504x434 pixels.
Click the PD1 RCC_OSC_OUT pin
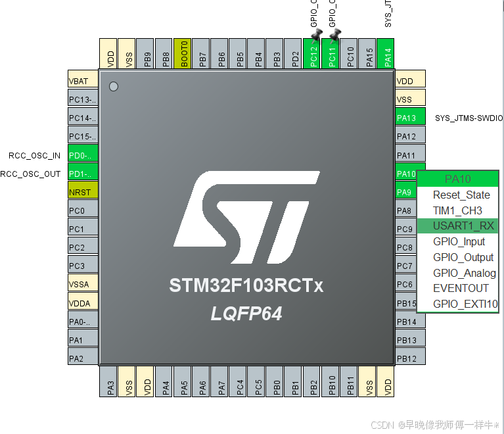point(83,172)
